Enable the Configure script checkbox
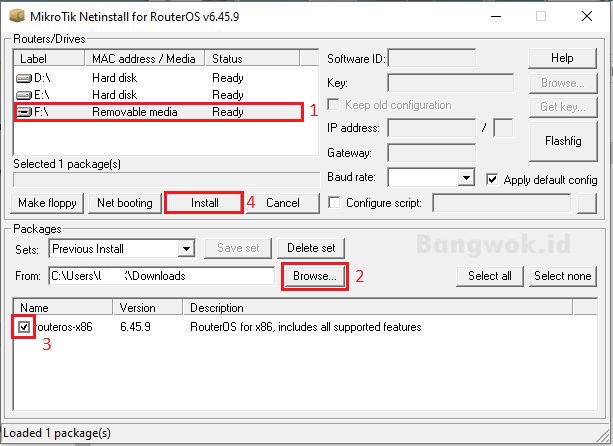This screenshot has height=446, width=613. tap(334, 202)
